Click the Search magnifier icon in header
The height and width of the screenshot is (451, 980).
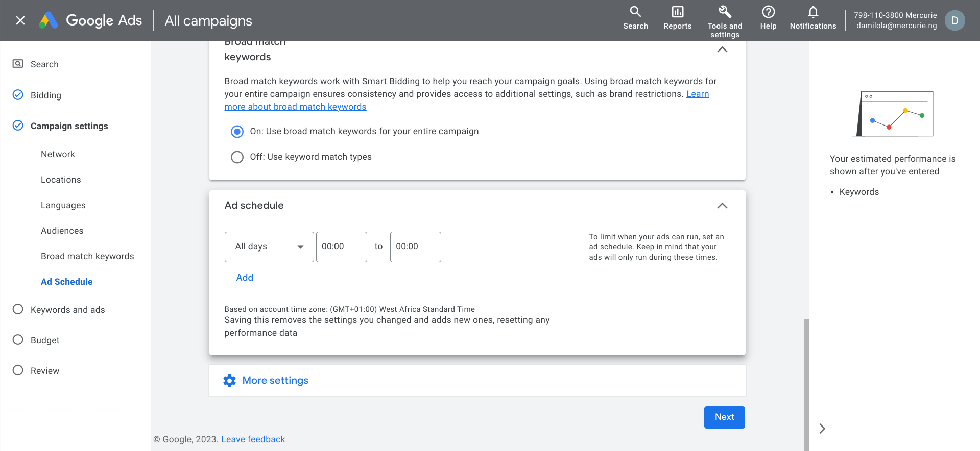click(x=635, y=12)
